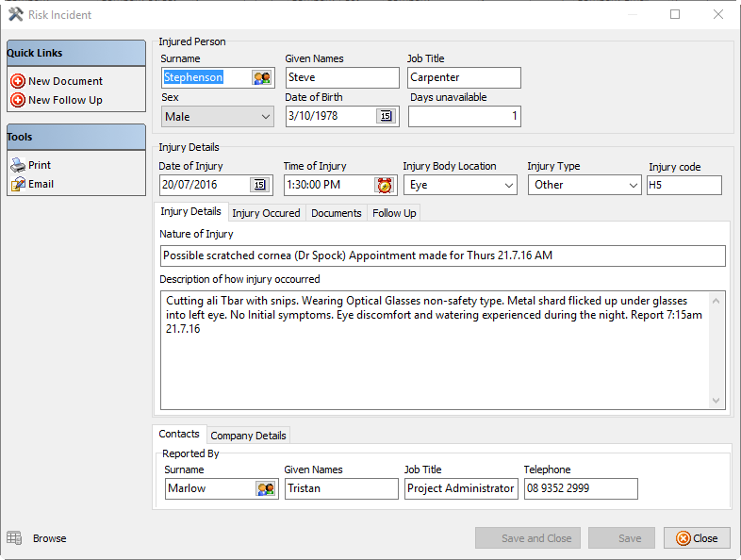Click the Browse grid icon
The width and height of the screenshot is (741, 560).
[14, 538]
